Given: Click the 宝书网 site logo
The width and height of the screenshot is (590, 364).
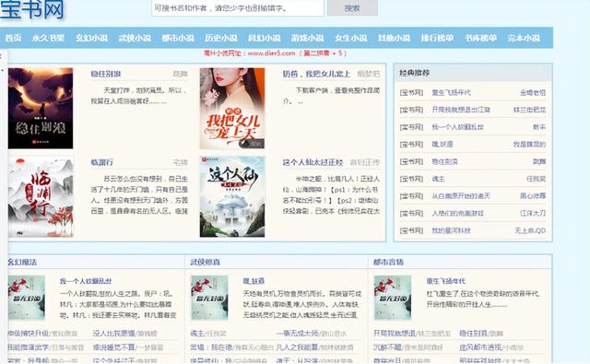Looking at the screenshot, I should point(32,9).
